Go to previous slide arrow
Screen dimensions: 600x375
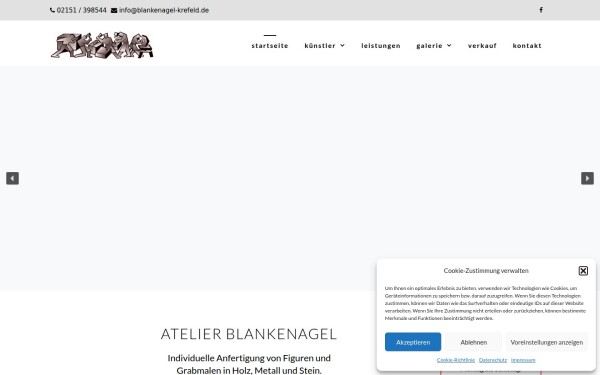[12, 178]
